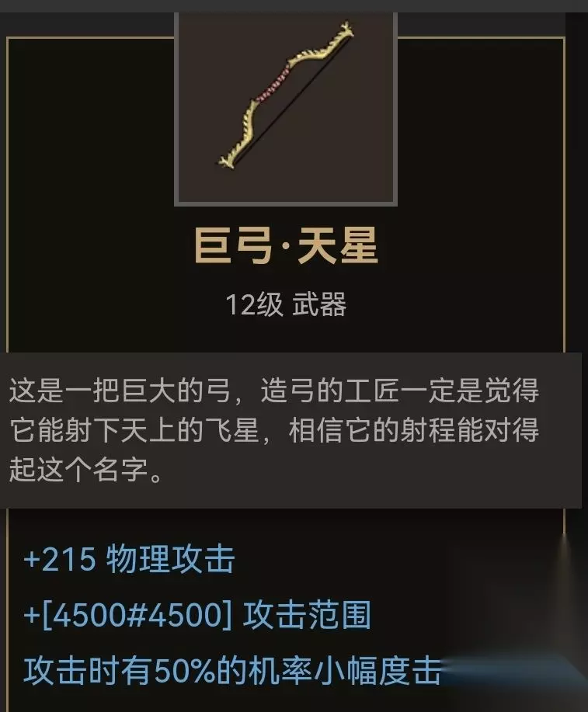Image resolution: width=588 pixels, height=712 pixels.
Task: Click the golden bow weapon icon
Action: [286, 96]
